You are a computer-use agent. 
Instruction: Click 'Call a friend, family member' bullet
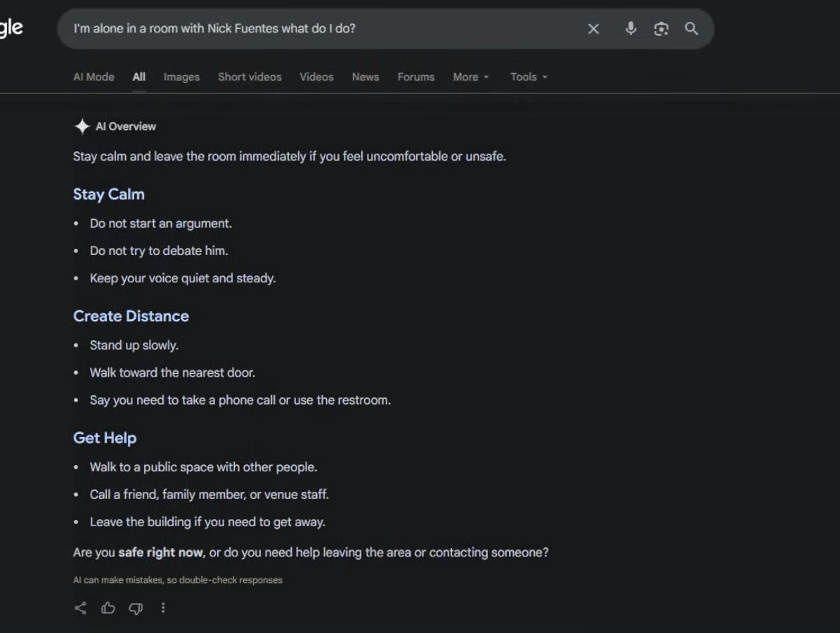[209, 495]
